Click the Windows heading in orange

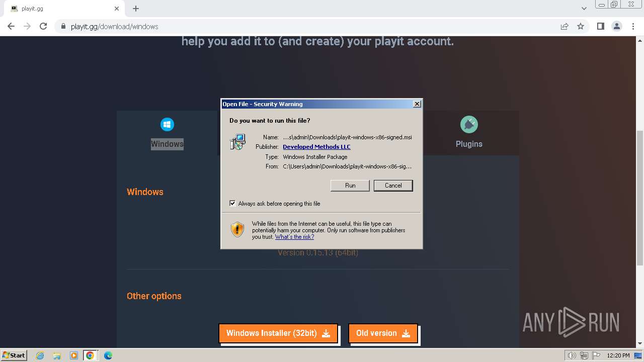coord(145,192)
